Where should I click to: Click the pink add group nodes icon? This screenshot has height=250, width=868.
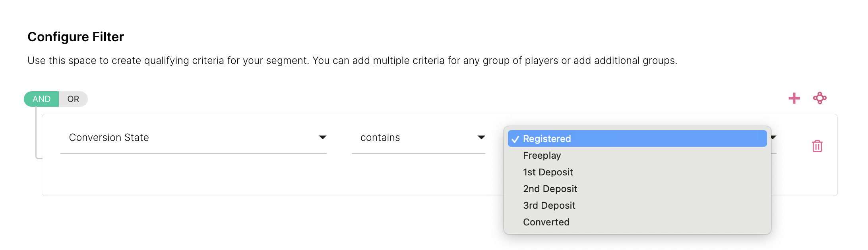[x=820, y=98]
